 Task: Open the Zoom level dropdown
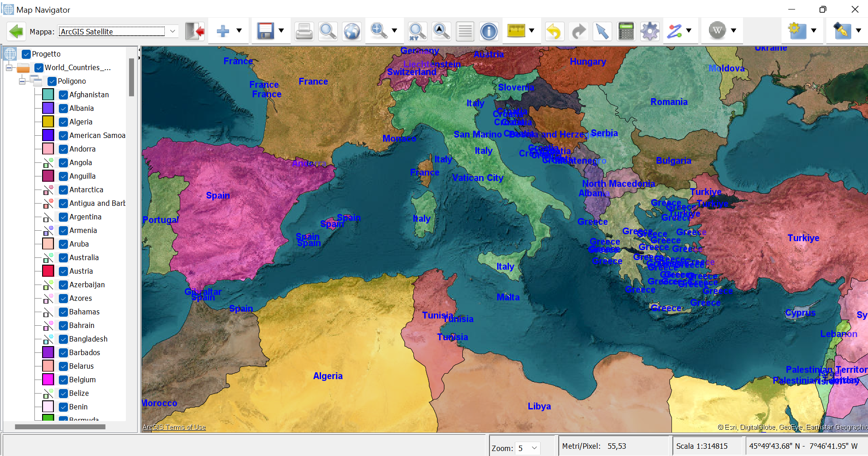534,448
